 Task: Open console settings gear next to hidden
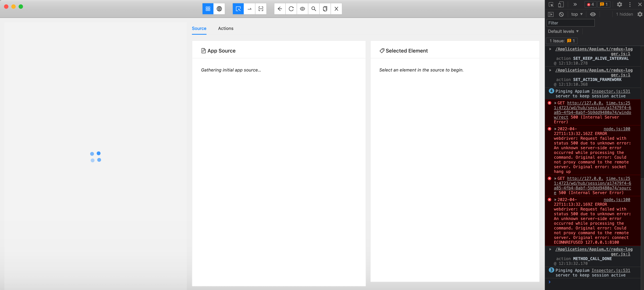tap(640, 15)
